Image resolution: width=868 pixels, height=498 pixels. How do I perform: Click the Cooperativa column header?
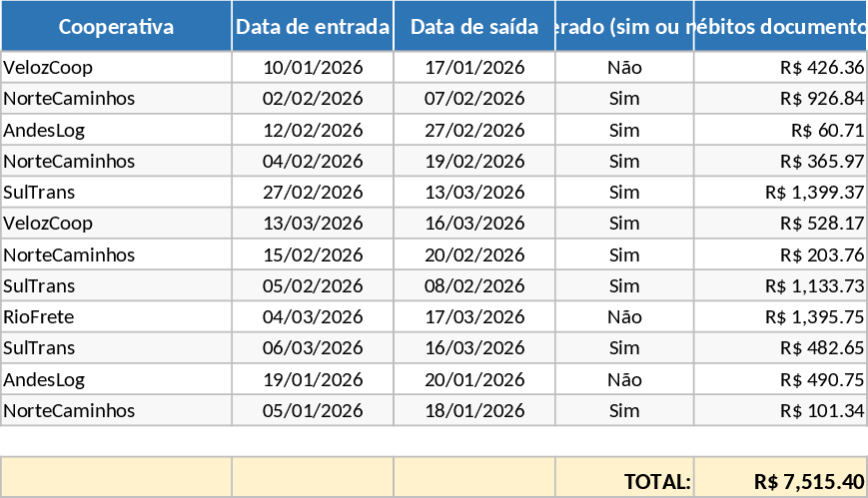(x=116, y=27)
